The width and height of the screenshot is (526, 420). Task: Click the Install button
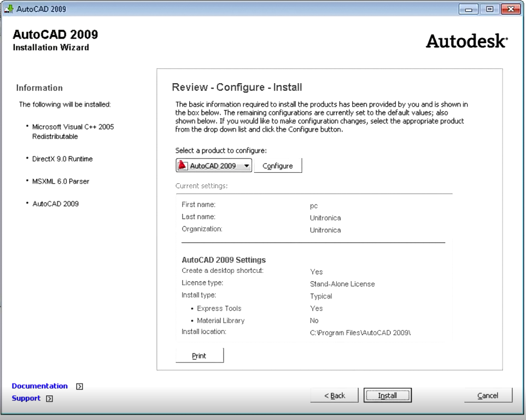coord(388,395)
